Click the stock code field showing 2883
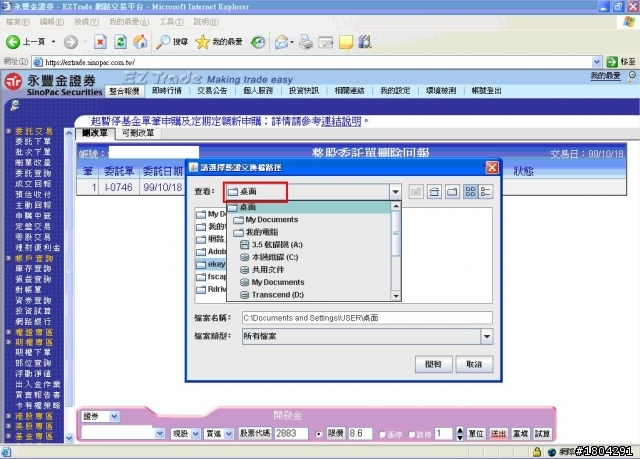The width and height of the screenshot is (640, 459). (291, 434)
